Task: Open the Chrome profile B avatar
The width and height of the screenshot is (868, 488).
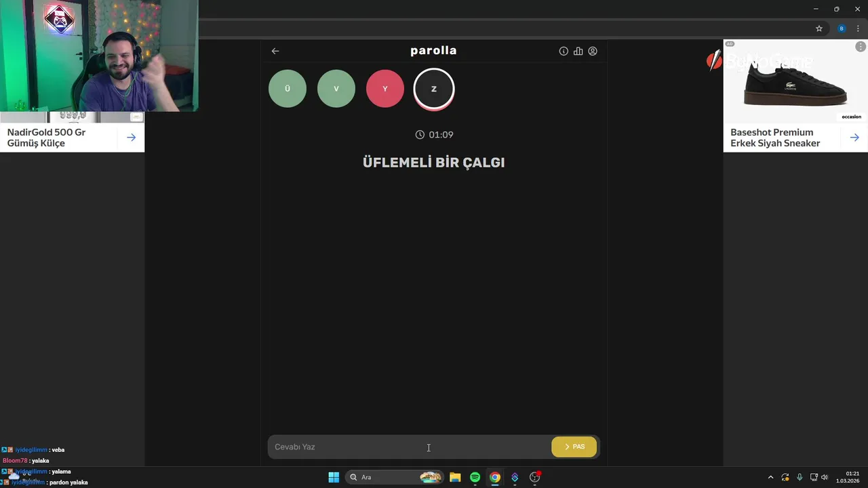Action: tap(842, 28)
